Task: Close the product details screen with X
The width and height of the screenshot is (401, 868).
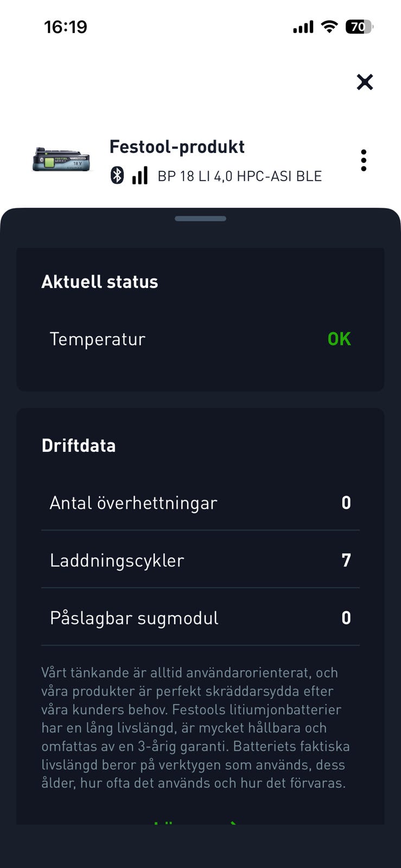Action: (365, 82)
